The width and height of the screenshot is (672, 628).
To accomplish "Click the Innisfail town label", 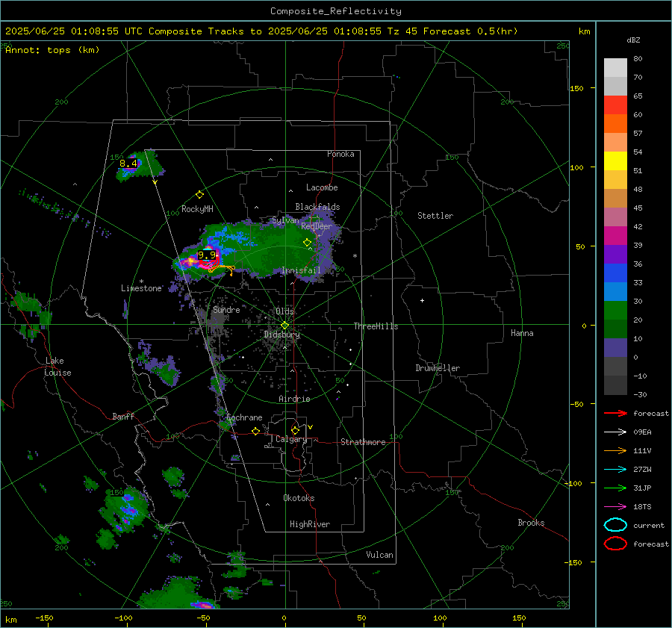I will [301, 270].
